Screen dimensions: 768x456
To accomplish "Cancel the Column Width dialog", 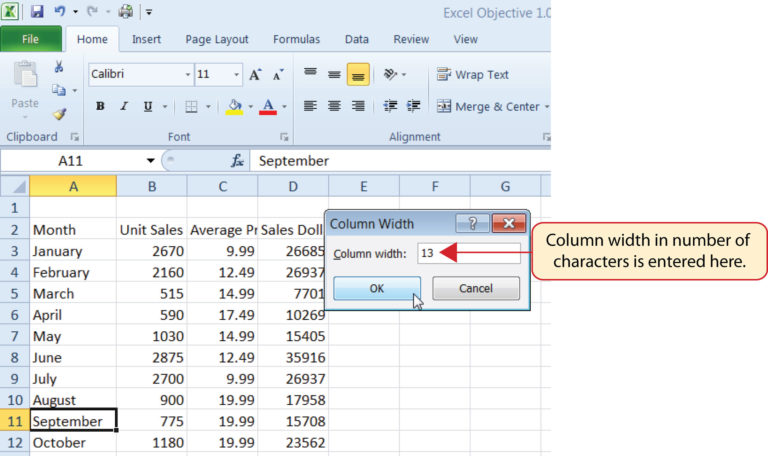I will (x=475, y=288).
